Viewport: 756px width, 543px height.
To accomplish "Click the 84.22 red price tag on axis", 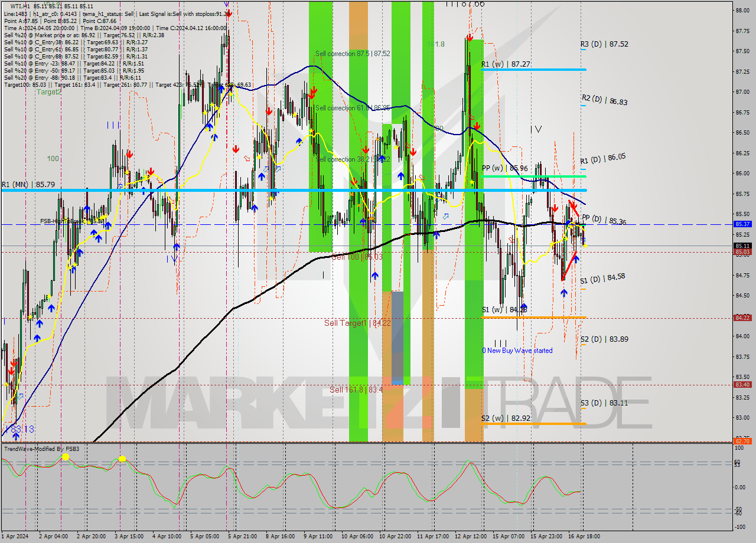I will 742,318.
